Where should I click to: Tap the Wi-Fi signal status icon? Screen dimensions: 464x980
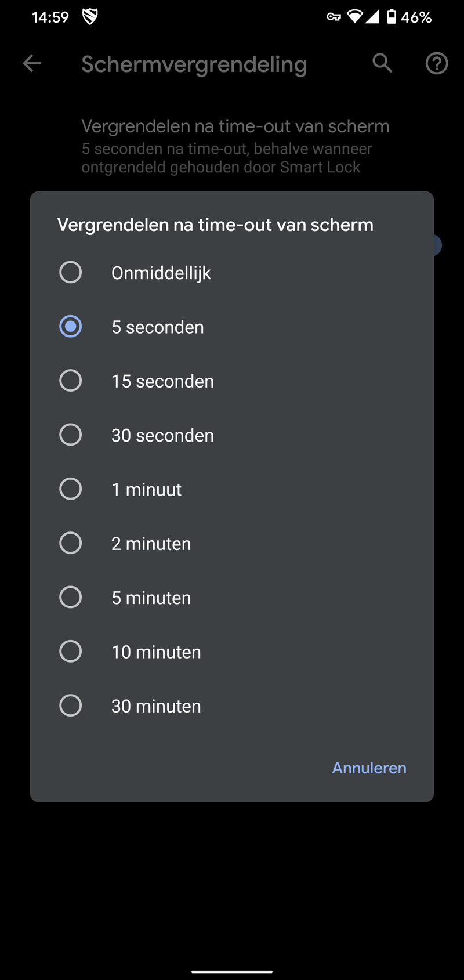tap(354, 17)
